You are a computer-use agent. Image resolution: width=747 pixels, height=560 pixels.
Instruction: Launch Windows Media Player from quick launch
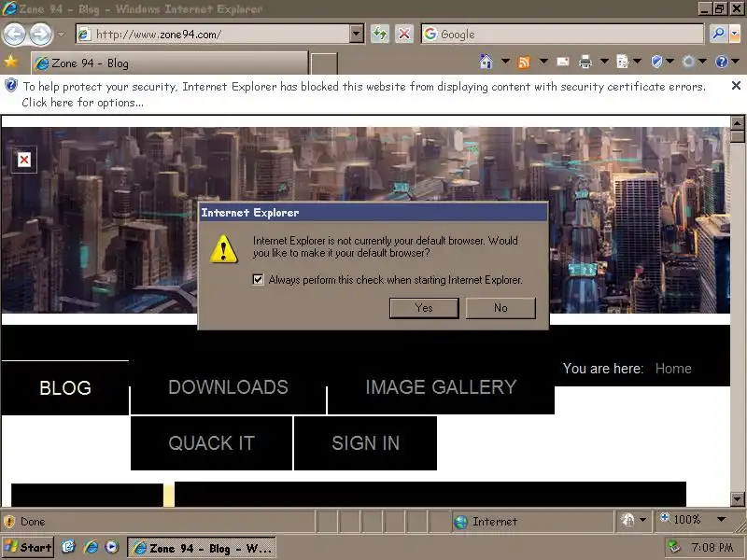(x=112, y=547)
